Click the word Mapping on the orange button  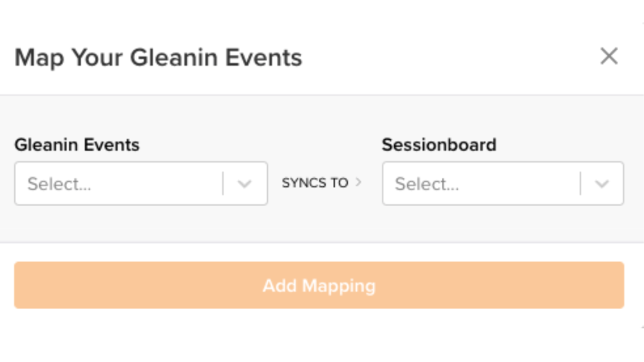[x=339, y=285]
